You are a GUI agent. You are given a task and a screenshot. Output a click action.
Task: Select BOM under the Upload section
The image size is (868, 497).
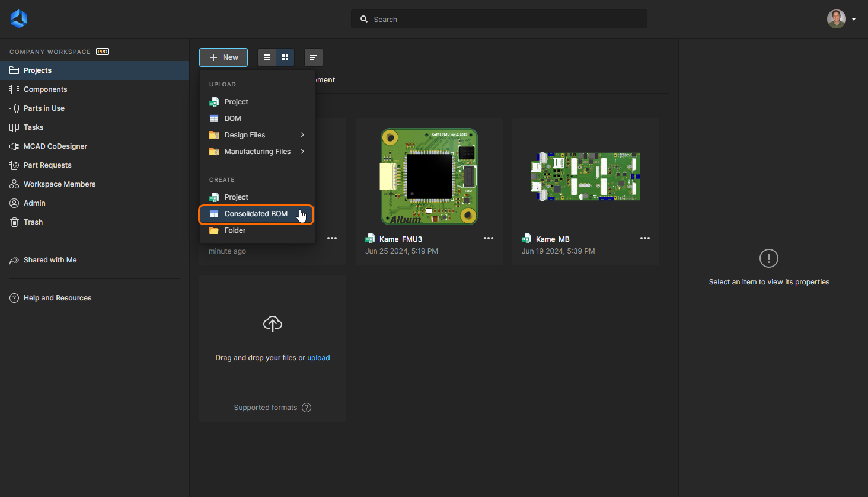[x=232, y=118]
